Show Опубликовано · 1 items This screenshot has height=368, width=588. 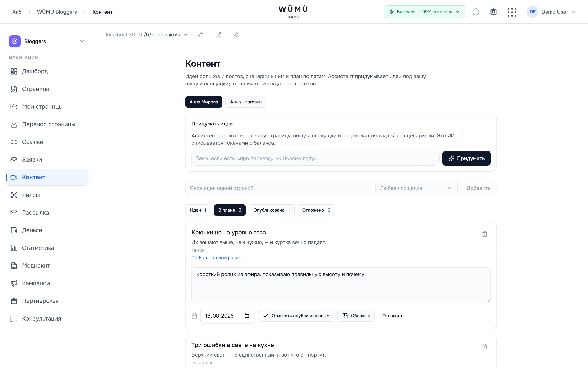(271, 210)
